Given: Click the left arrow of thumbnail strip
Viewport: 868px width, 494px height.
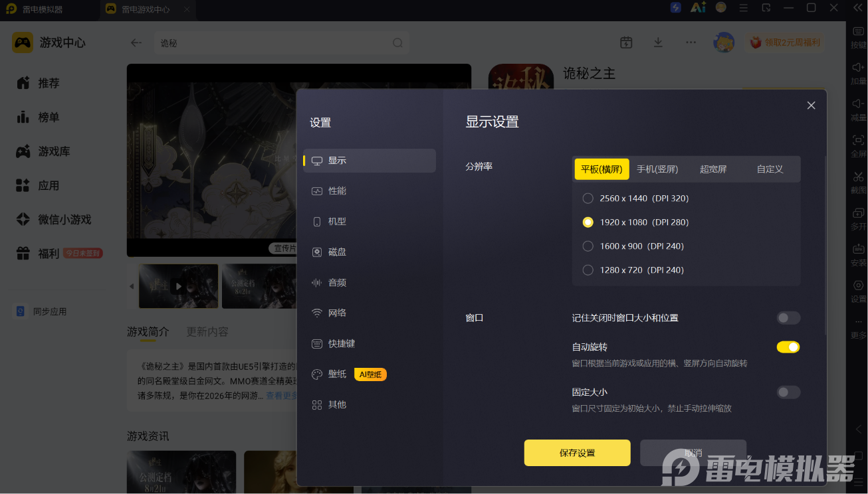Looking at the screenshot, I should point(132,286).
